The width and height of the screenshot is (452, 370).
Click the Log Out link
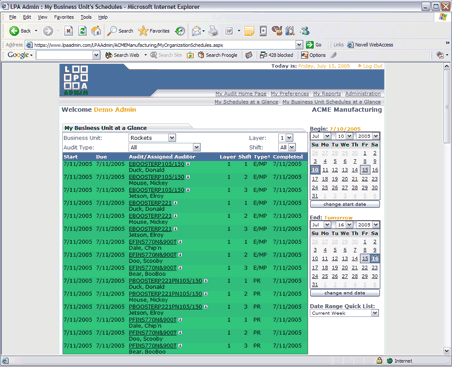(x=372, y=66)
